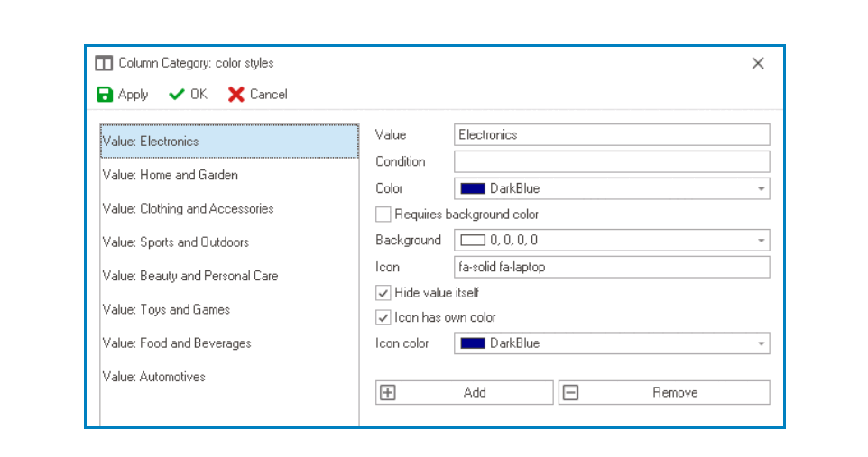
Task: Enable Requires background color checkbox
Action: click(x=383, y=215)
